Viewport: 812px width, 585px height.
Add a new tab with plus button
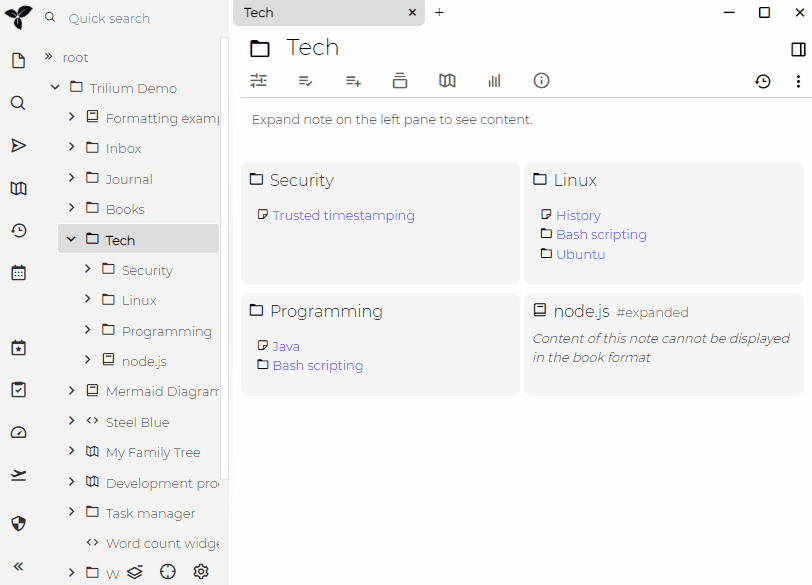(439, 12)
